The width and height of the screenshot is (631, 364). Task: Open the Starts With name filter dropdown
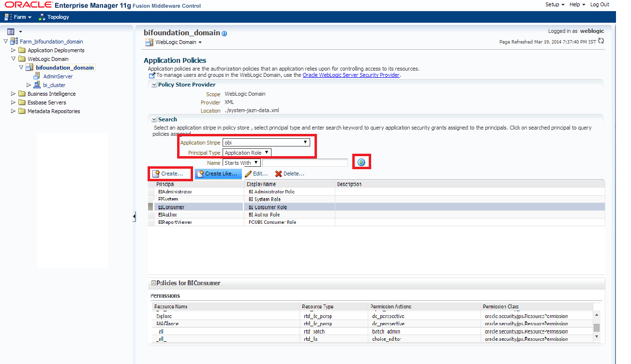point(241,163)
